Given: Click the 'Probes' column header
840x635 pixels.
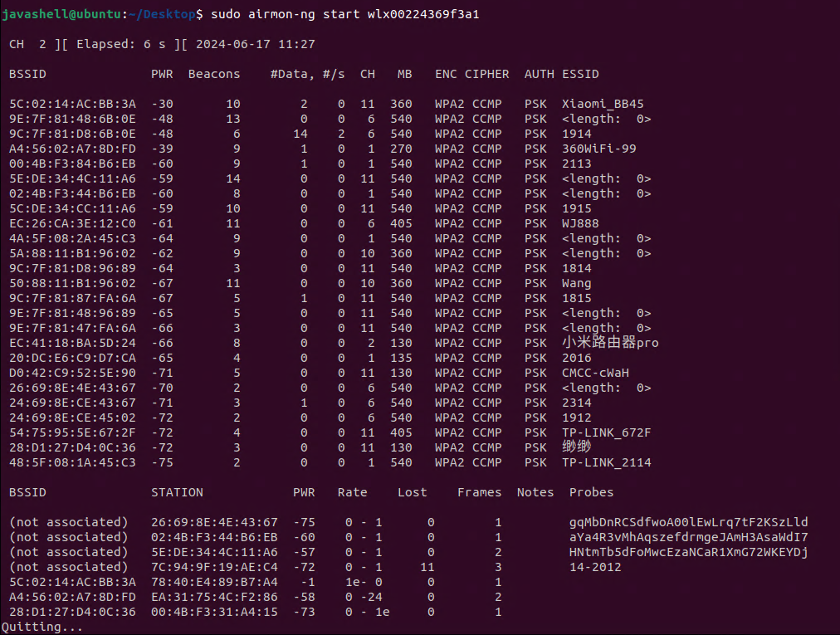Looking at the screenshot, I should [592, 492].
